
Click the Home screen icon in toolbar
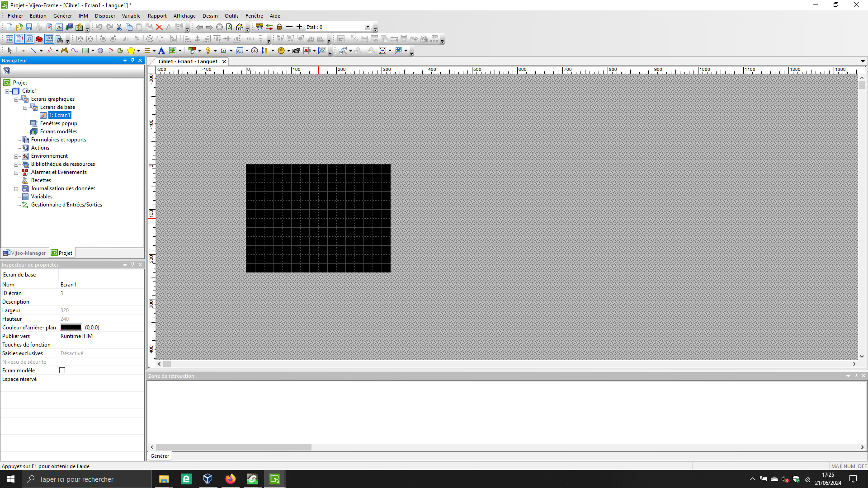coord(239,27)
